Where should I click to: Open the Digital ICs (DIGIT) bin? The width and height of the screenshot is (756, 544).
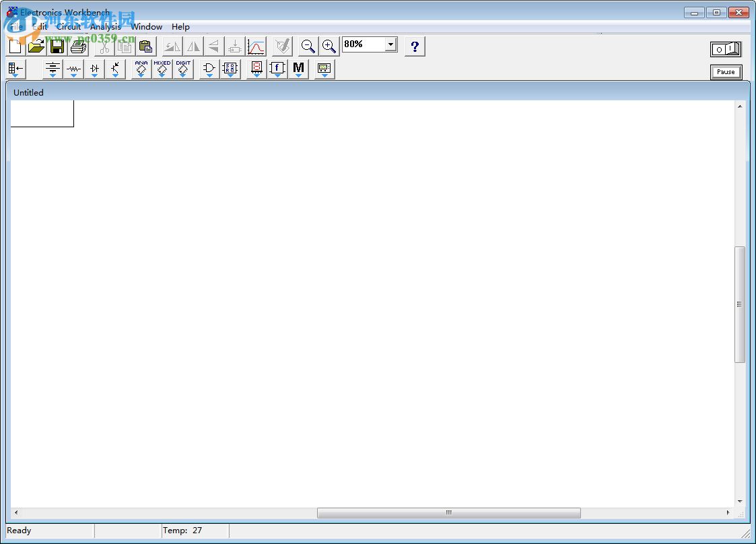pyautogui.click(x=182, y=69)
